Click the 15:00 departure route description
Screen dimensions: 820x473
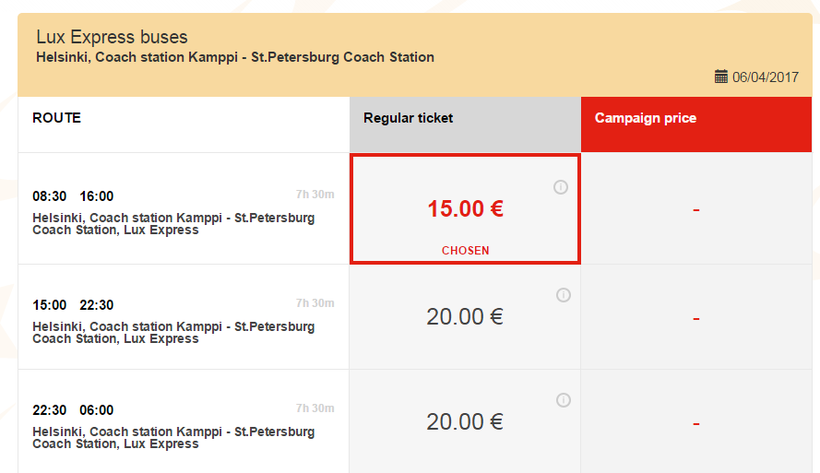click(x=173, y=333)
